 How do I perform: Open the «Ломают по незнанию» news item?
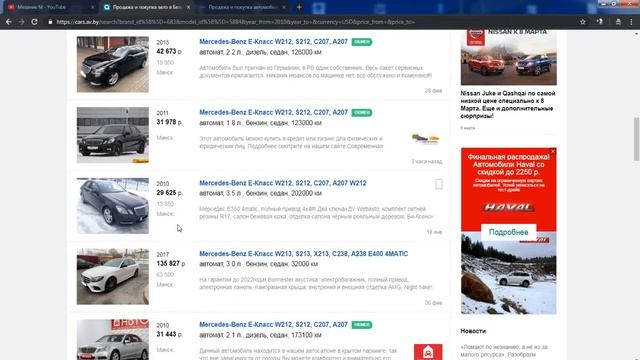[504, 351]
